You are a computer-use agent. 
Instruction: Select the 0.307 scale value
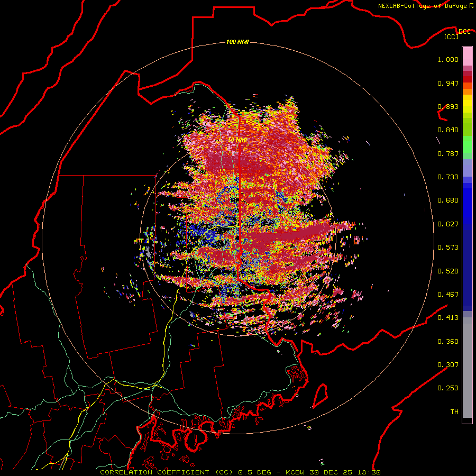pos(448,365)
